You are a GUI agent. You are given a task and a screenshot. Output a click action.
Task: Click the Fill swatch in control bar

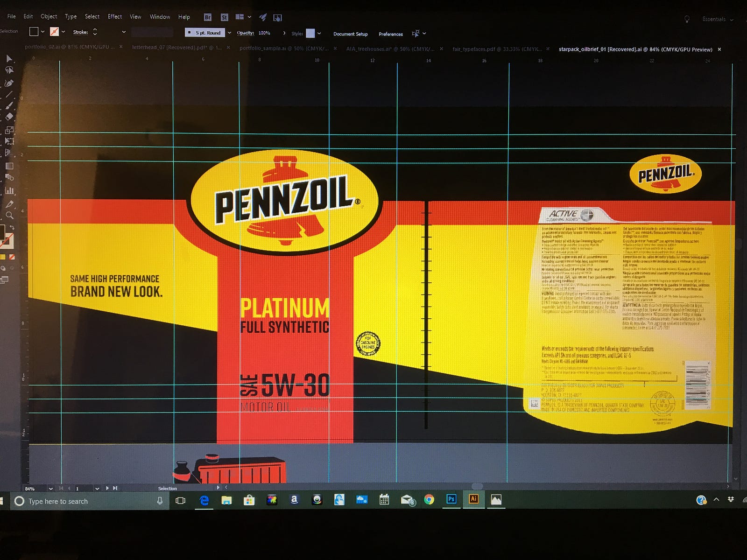click(x=34, y=32)
